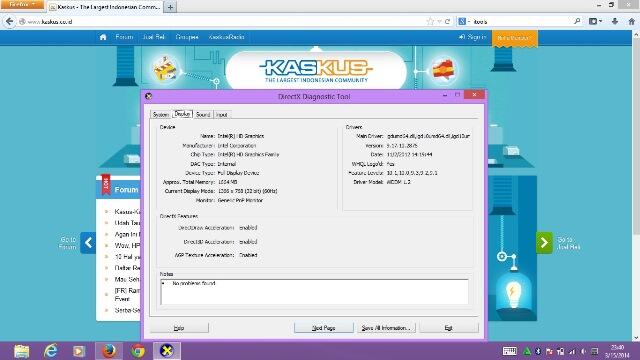
Task: Select the Kaskus browser tab
Action: [x=105, y=7]
